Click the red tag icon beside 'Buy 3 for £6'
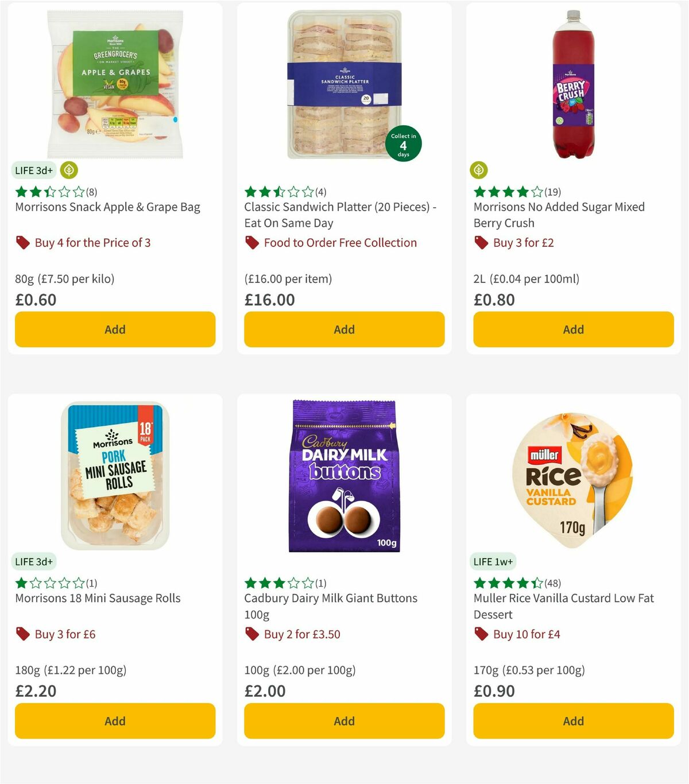 tap(22, 634)
